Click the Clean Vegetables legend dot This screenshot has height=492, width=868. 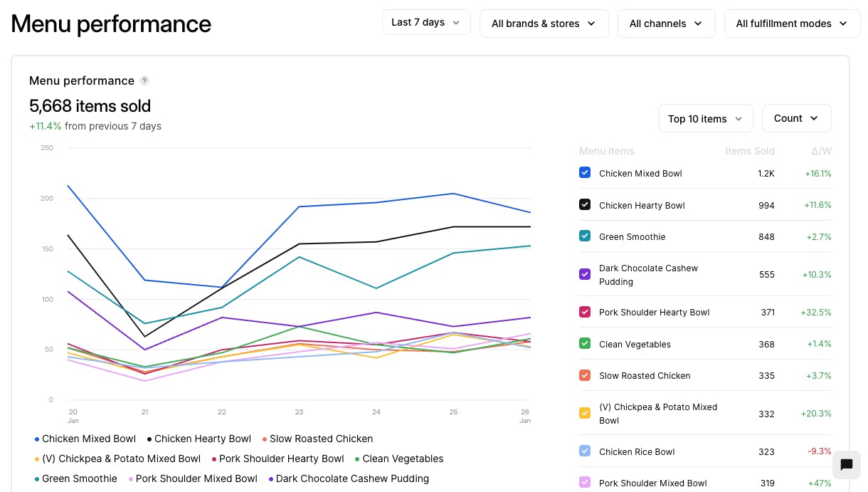pos(357,459)
